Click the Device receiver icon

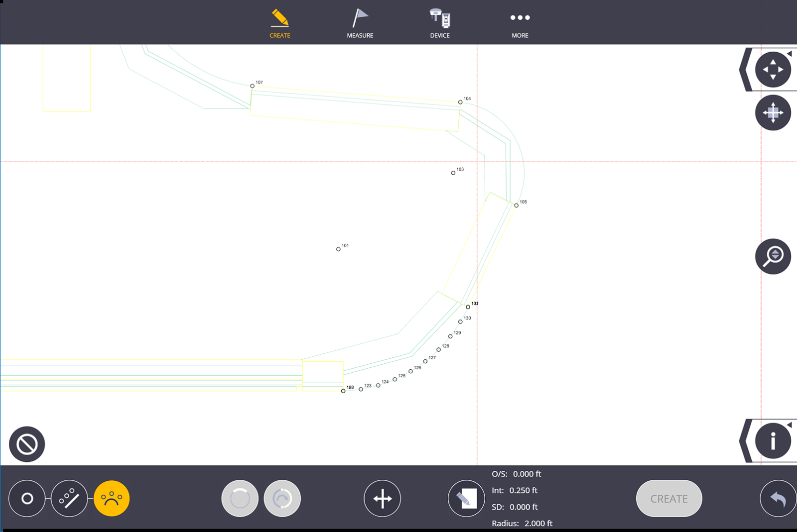click(x=439, y=22)
